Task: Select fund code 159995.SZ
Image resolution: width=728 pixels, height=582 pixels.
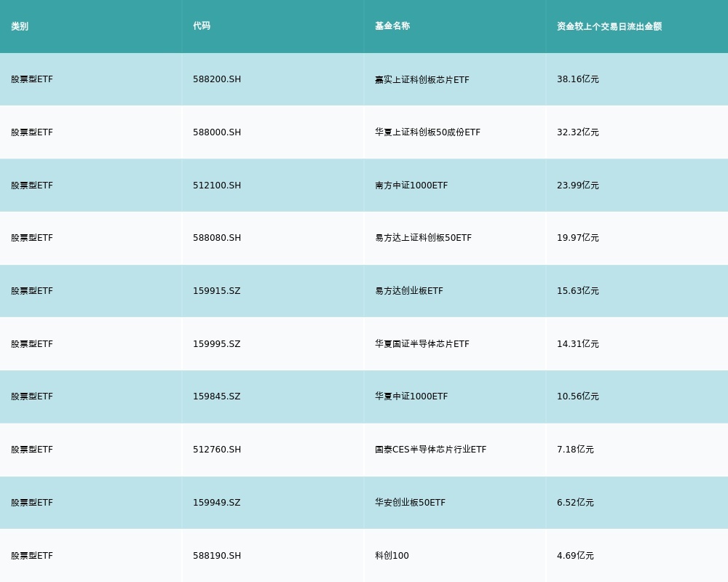Action: (x=216, y=344)
